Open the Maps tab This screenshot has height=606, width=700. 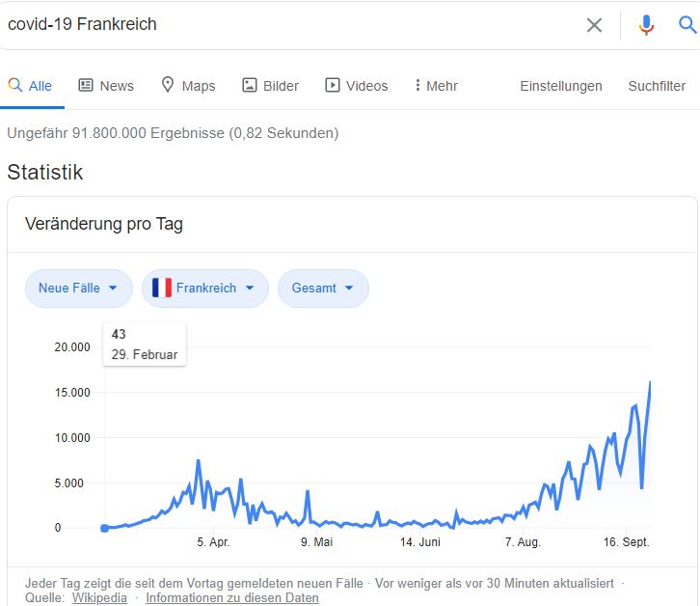click(188, 85)
